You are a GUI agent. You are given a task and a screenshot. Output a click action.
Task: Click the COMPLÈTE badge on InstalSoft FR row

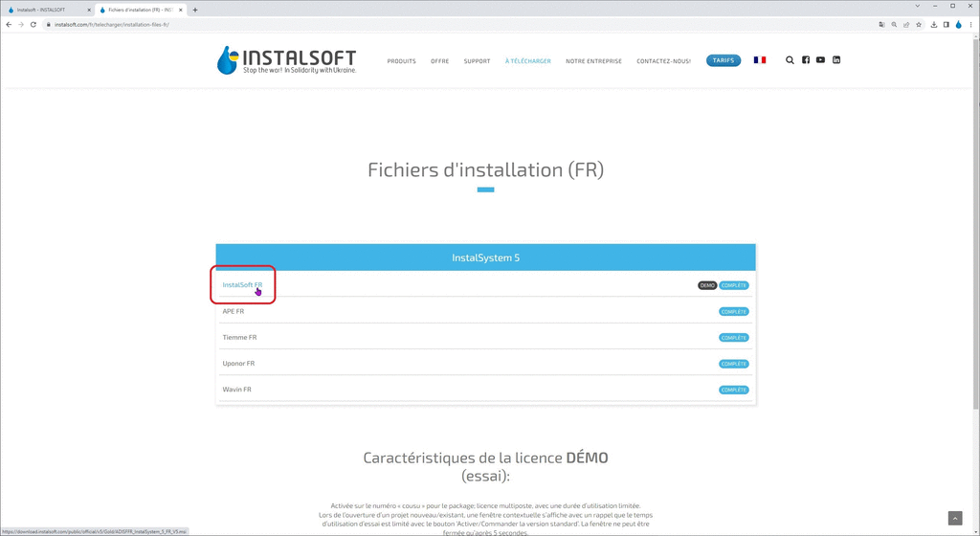click(x=734, y=285)
